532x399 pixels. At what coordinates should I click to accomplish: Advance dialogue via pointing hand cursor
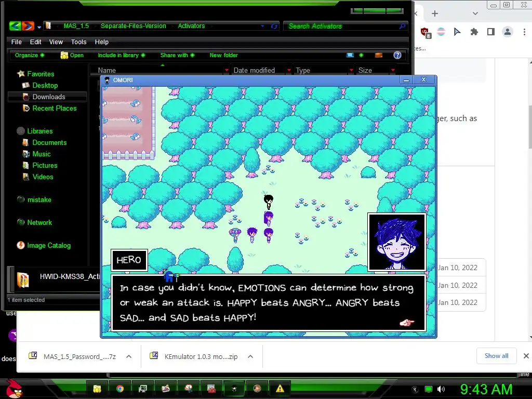tap(407, 322)
